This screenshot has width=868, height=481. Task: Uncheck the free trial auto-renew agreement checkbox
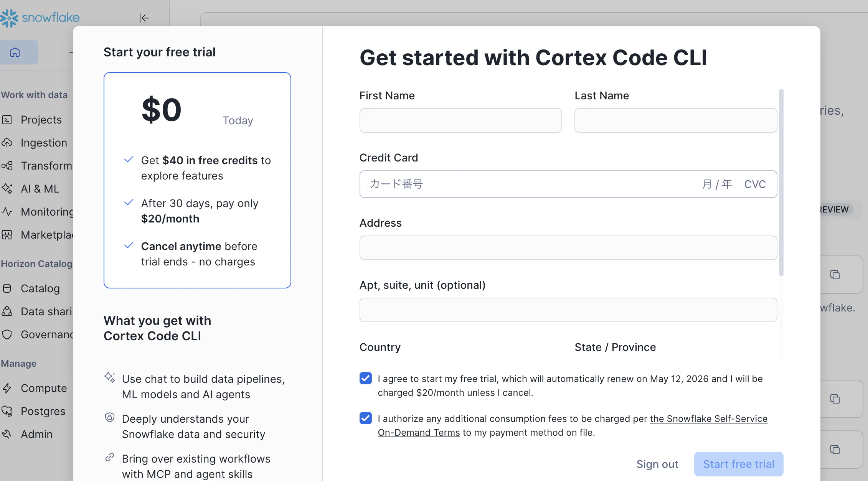click(366, 379)
